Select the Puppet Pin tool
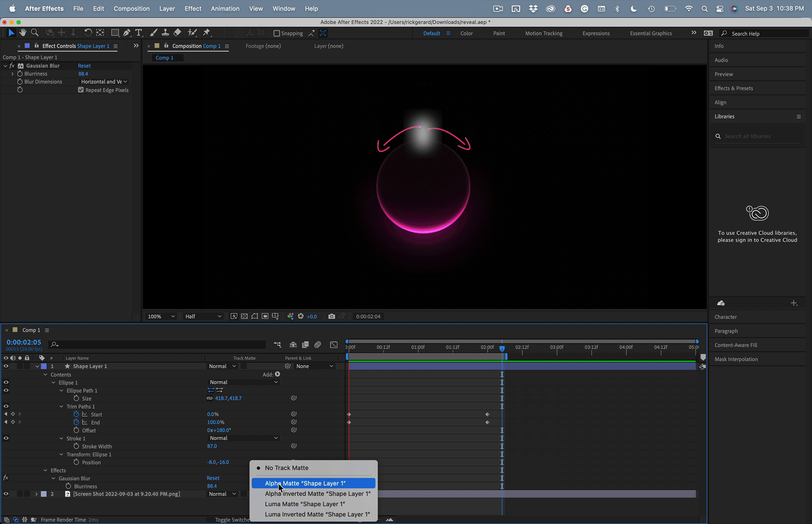Screen dimensions: 812x524 [207, 33]
